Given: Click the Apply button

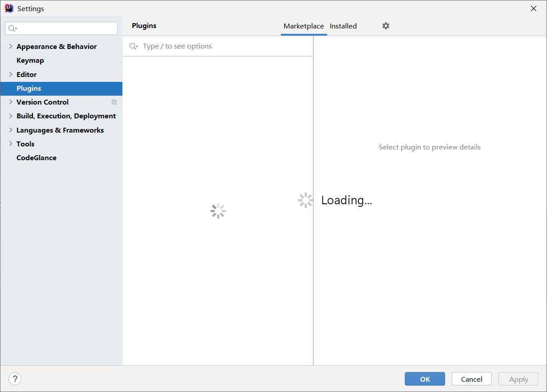Looking at the screenshot, I should (x=519, y=379).
